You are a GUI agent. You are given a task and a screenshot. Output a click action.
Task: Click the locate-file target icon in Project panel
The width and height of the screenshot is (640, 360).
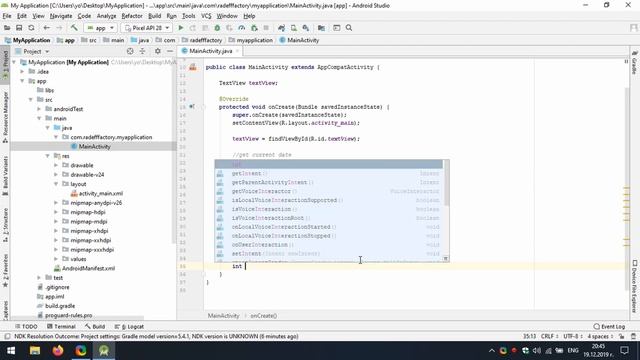pos(130,51)
